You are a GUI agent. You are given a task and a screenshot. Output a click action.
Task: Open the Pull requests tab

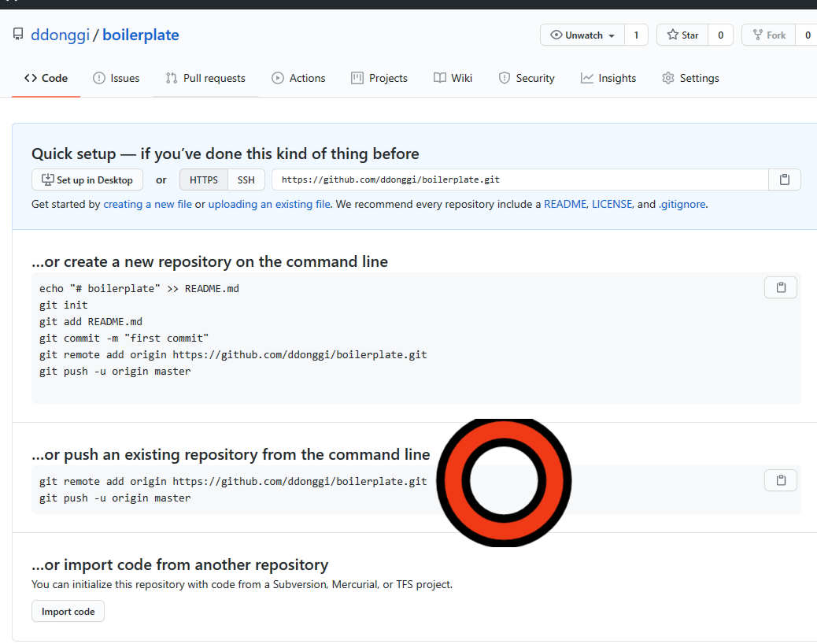[x=205, y=78]
